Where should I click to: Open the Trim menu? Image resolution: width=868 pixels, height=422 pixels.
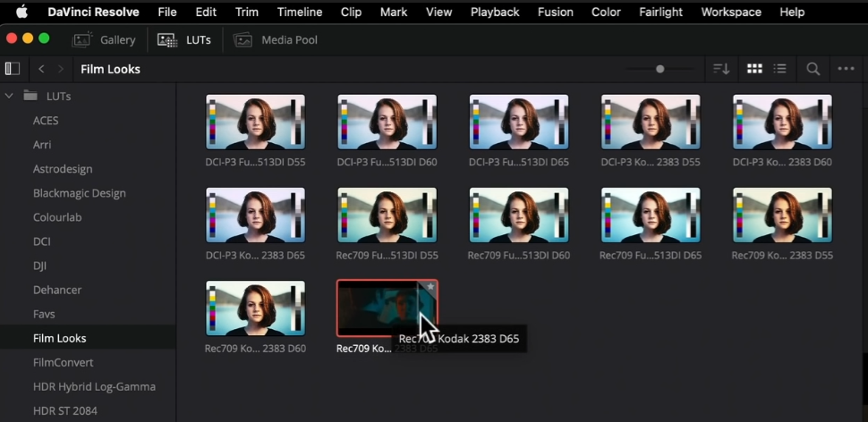pos(246,12)
